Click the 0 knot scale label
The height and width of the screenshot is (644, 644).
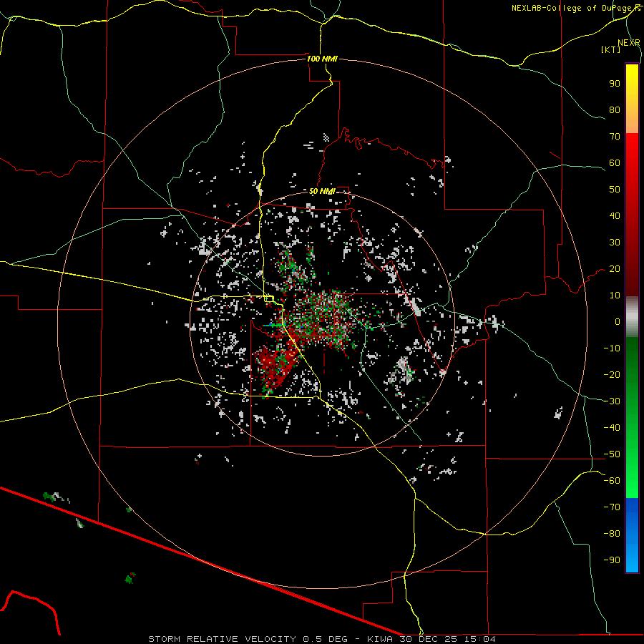[618, 322]
